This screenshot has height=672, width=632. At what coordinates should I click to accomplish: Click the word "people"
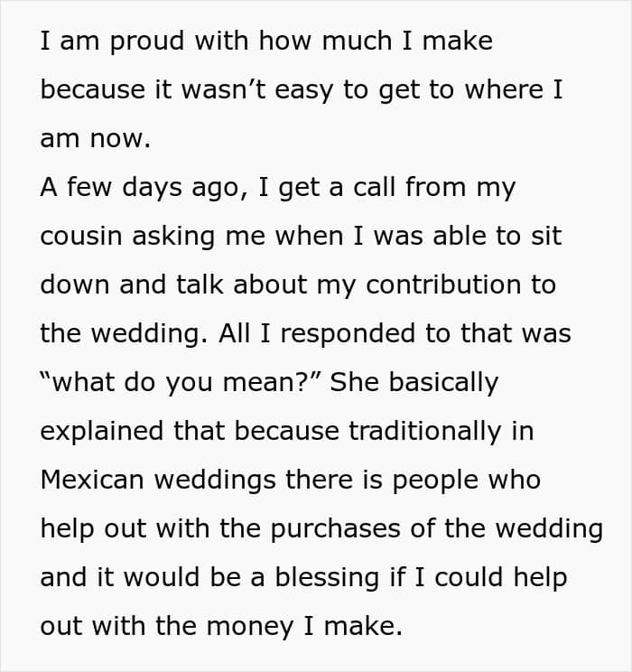tap(443, 480)
